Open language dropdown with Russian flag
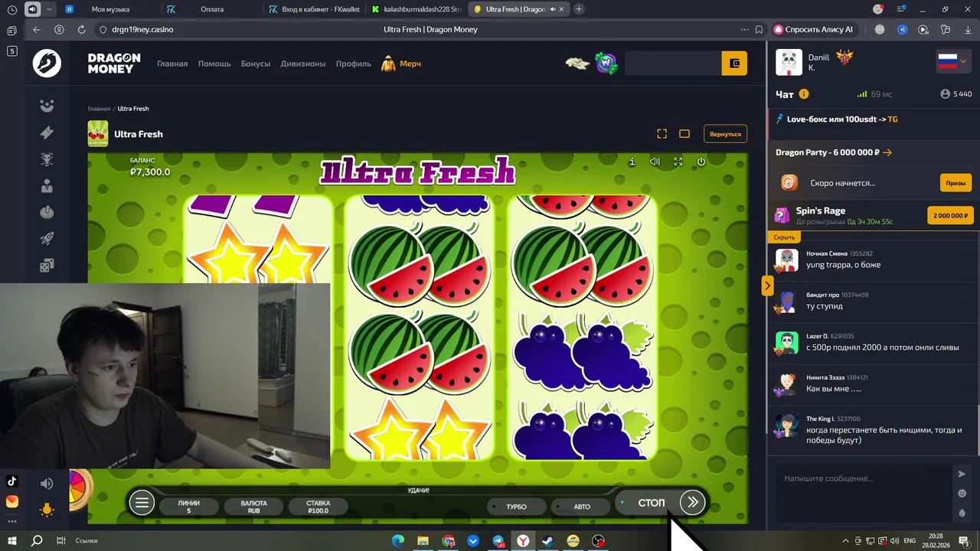 pyautogui.click(x=952, y=62)
